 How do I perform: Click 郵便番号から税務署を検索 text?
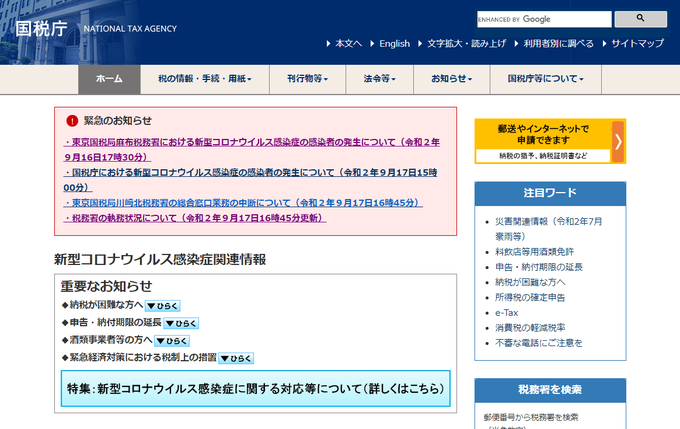[x=531, y=417]
